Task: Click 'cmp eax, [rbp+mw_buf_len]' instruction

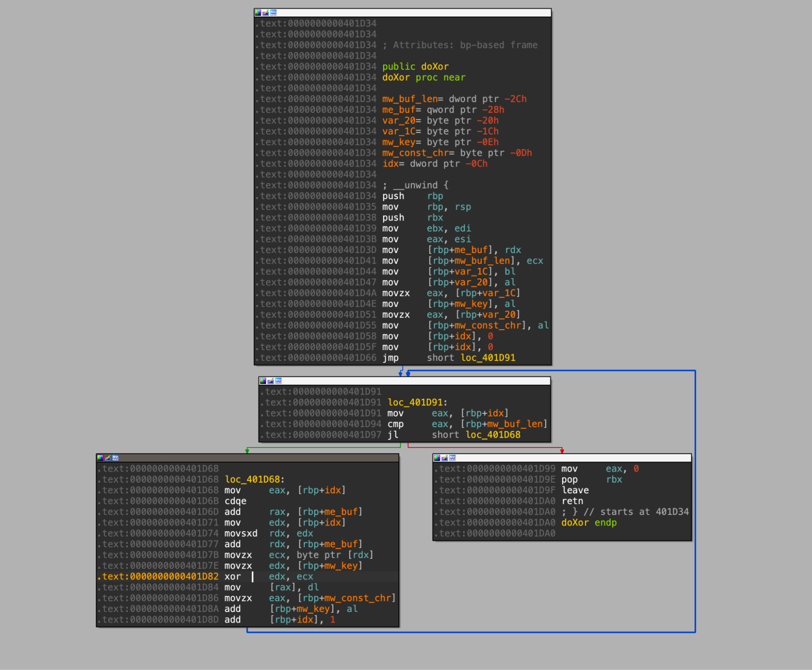Action: (x=468, y=424)
